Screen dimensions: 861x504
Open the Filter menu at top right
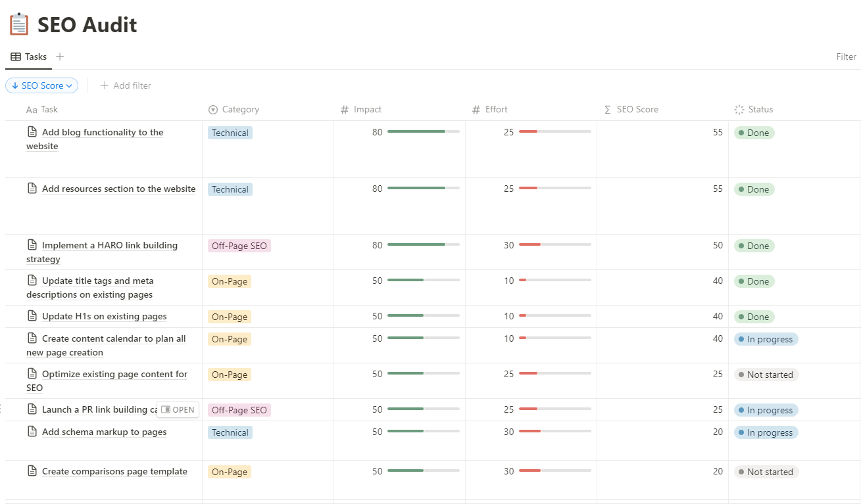pyautogui.click(x=846, y=57)
